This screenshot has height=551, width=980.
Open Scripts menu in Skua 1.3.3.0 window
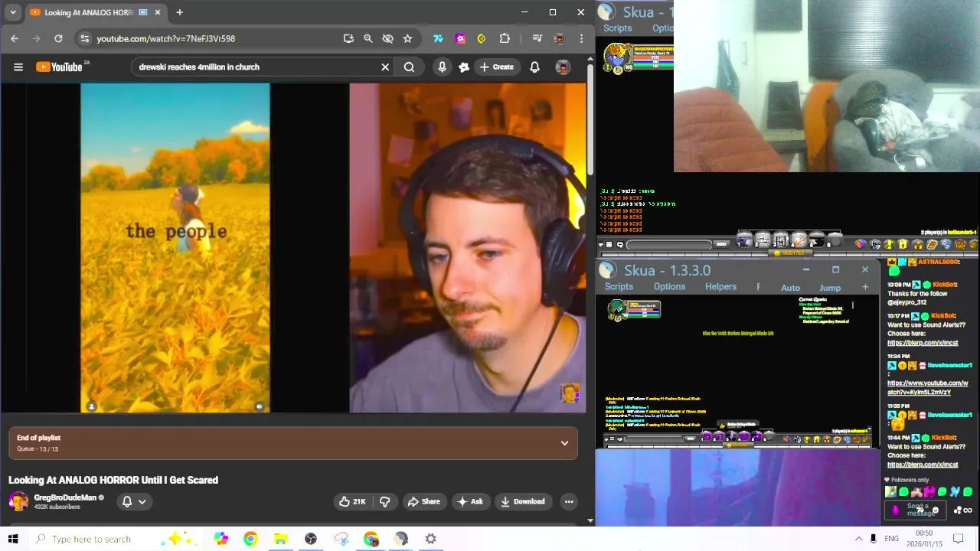pyautogui.click(x=619, y=286)
